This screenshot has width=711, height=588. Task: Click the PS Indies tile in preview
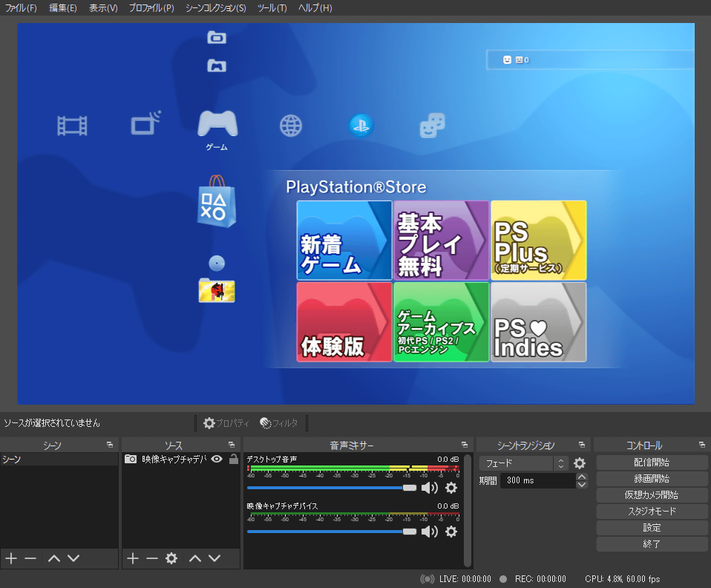tap(539, 322)
